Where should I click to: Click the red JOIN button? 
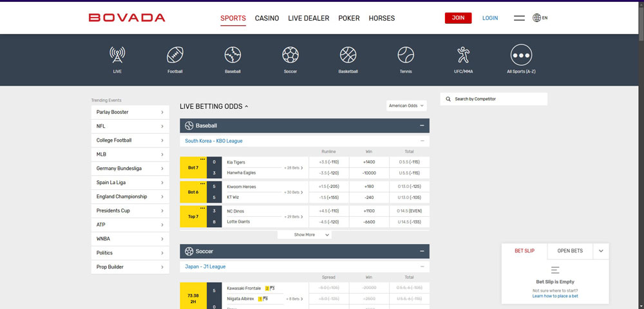coord(458,18)
